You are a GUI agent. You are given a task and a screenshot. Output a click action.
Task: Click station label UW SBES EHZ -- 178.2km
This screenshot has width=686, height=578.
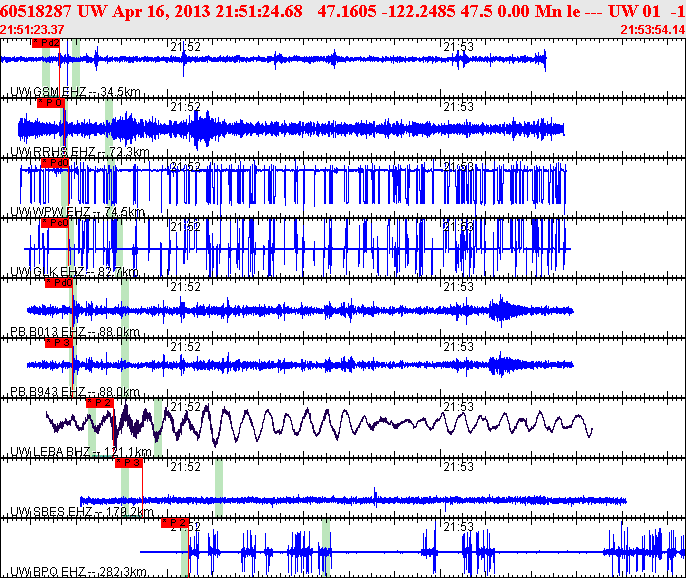[x=82, y=511]
